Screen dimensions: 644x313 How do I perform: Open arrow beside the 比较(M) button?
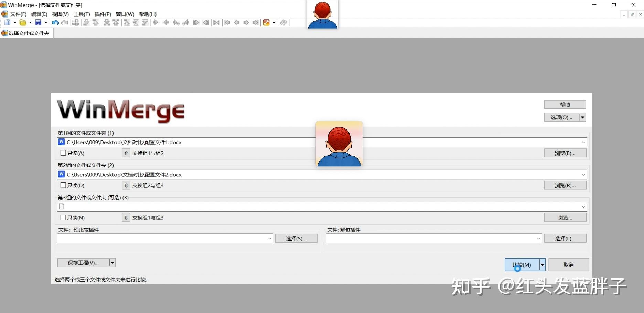point(542,265)
